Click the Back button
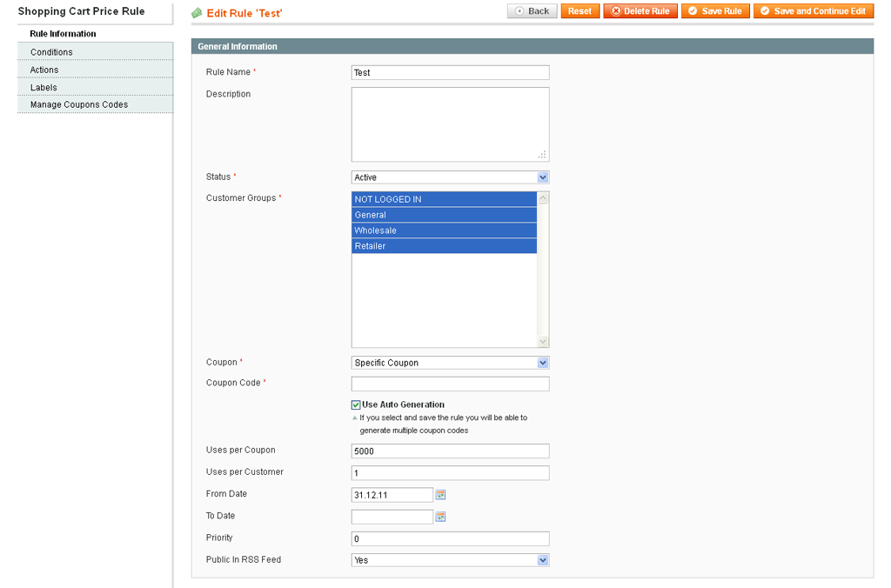Viewport: 891px width, 588px height. (532, 11)
